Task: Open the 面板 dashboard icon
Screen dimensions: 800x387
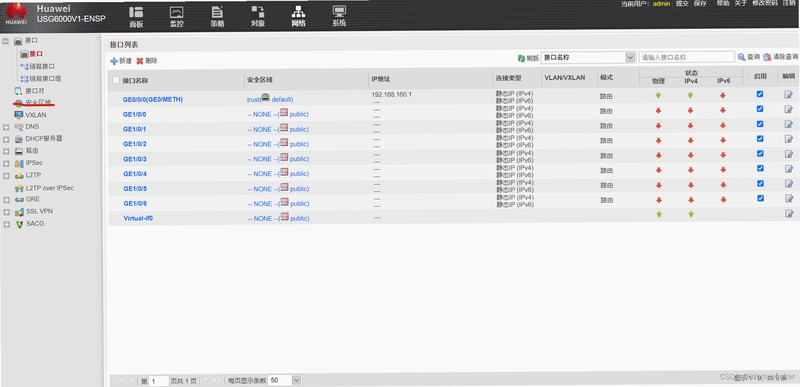Action: point(136,16)
